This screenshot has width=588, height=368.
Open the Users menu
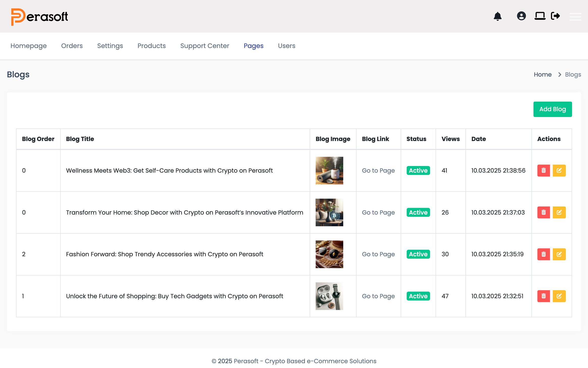[x=287, y=46]
